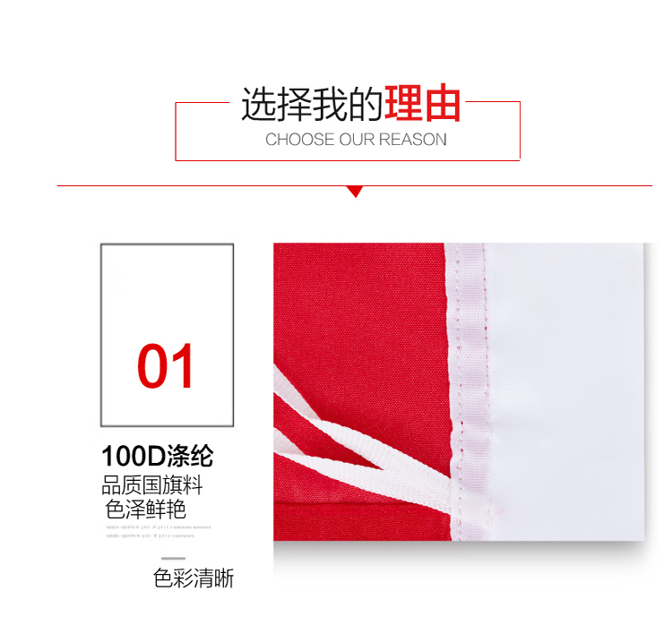Screen dimensions: 672x625
Task: Click the small gray dash above 色彩清晰
Action: pos(174,558)
